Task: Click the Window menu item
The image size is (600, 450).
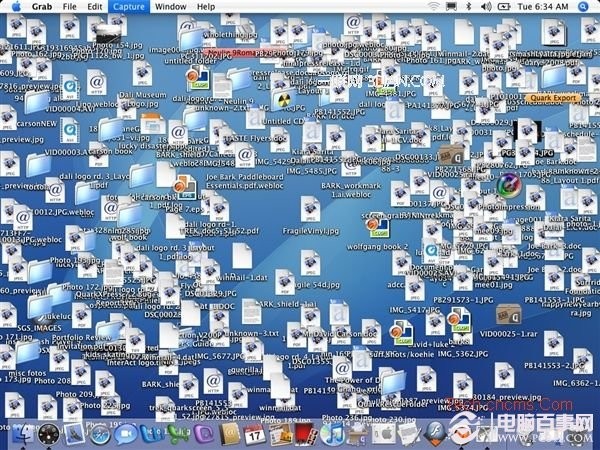Action: [x=170, y=7]
